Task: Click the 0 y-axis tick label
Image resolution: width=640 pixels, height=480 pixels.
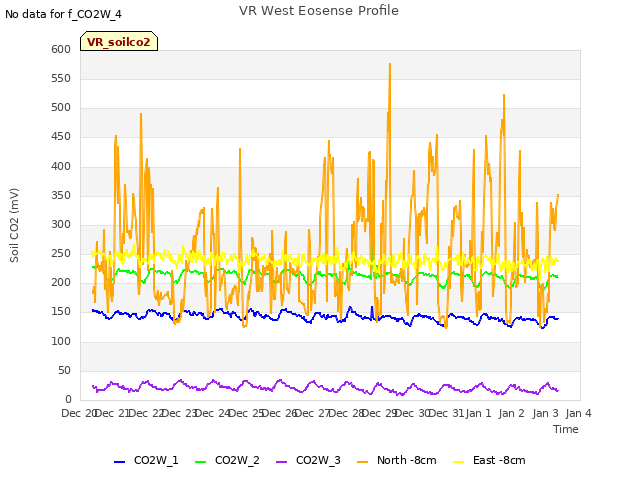Action: tap(68, 399)
